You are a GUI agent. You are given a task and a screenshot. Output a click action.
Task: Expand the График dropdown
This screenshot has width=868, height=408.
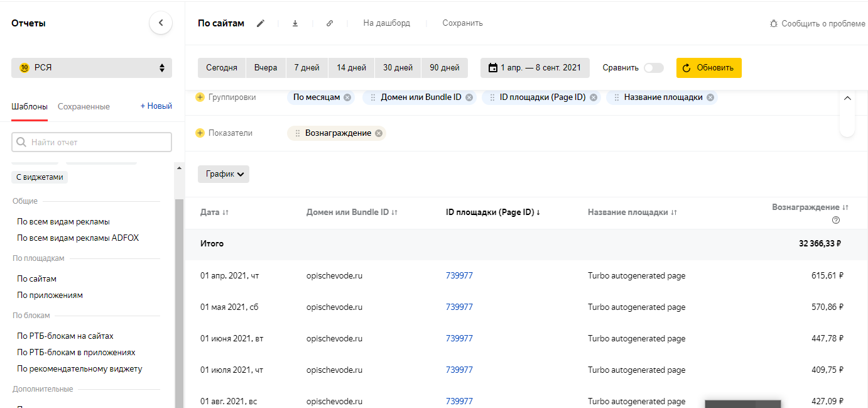(x=224, y=174)
